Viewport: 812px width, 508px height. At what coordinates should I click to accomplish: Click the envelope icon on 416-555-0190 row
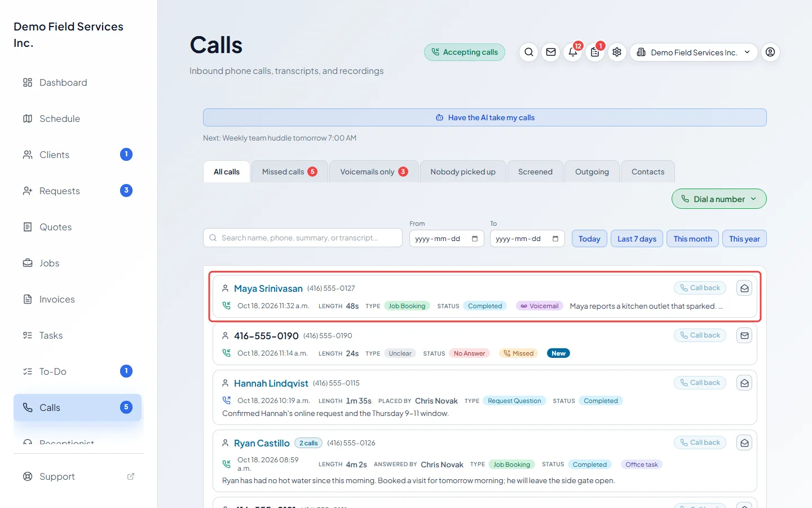pos(744,336)
